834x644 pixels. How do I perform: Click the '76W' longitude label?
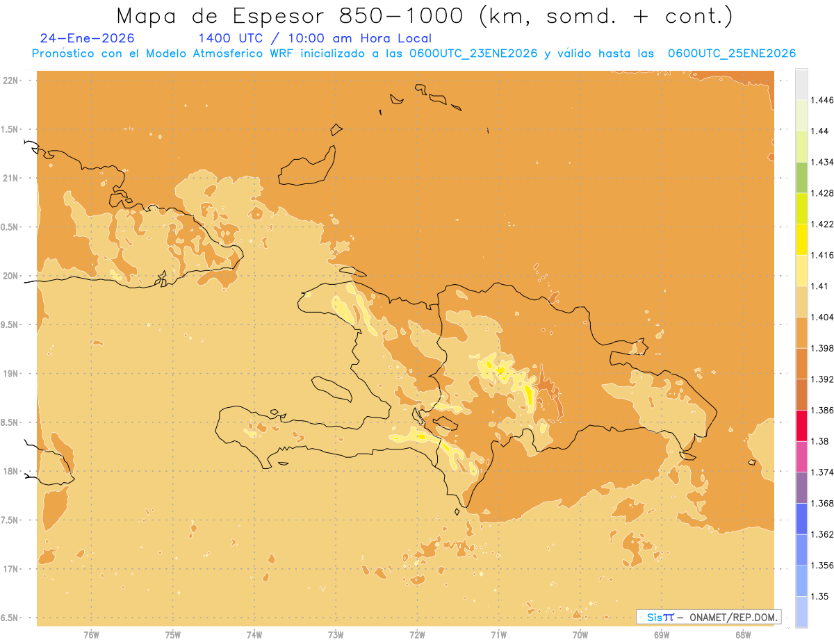point(91,635)
